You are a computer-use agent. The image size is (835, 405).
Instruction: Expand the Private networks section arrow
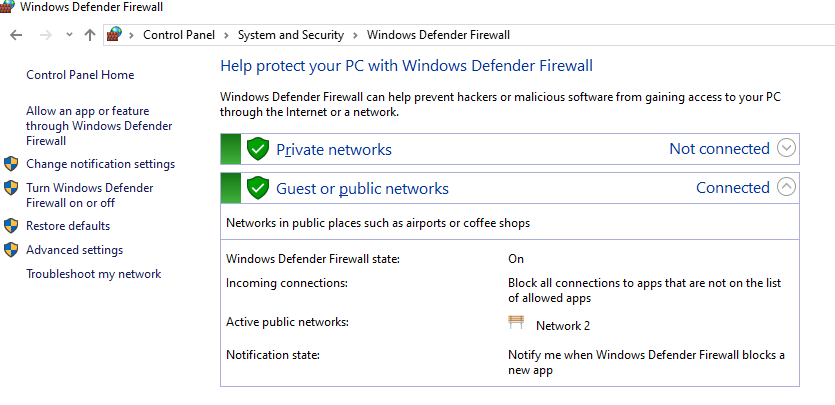coord(787,148)
